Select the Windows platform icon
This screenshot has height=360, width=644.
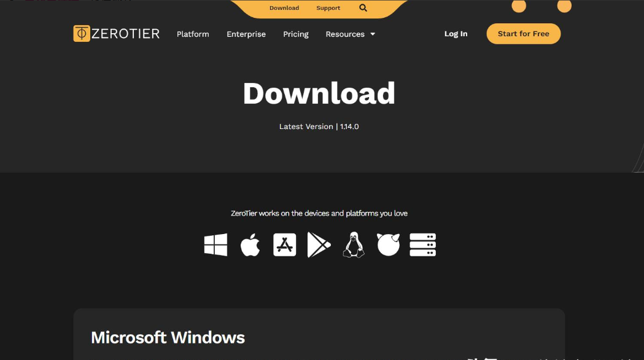215,245
